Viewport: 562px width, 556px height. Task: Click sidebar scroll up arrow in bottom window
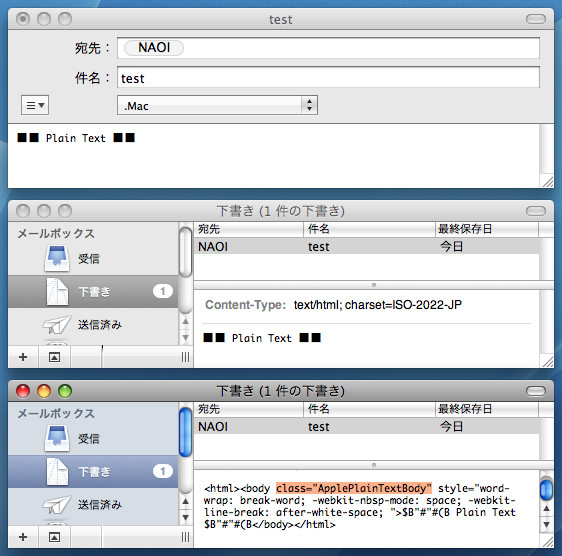tap(185, 502)
